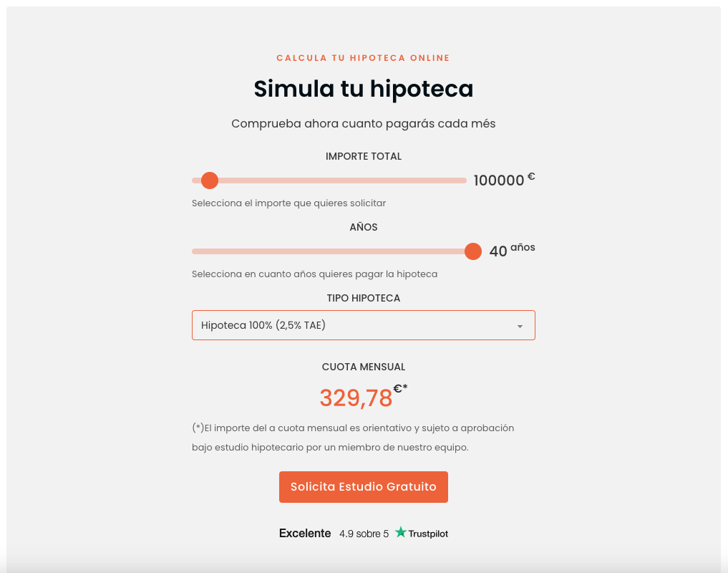
Task: Click the Trustpilot green star icon
Action: pyautogui.click(x=401, y=533)
